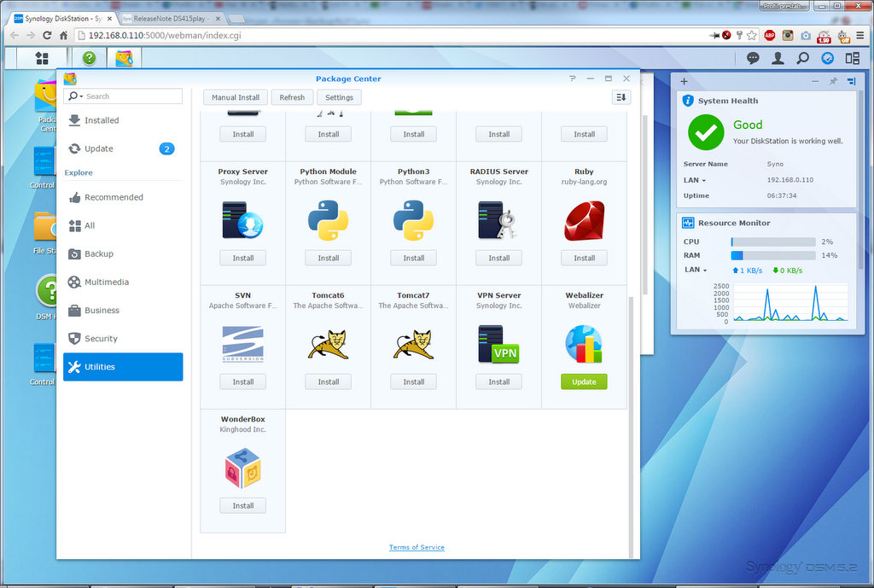This screenshot has height=588, width=874.
Task: Select the Backup category
Action: (123, 253)
